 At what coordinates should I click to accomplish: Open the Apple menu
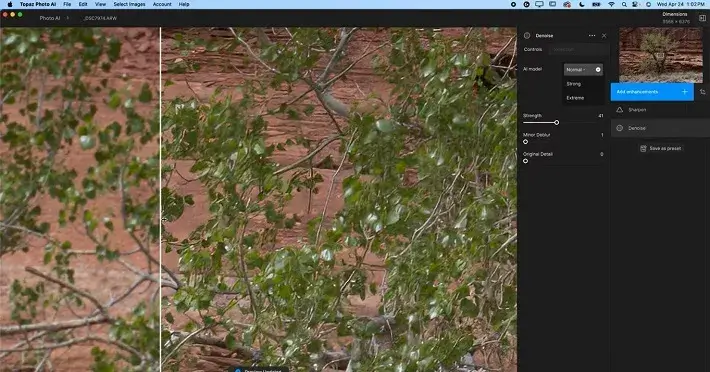pyautogui.click(x=10, y=4)
